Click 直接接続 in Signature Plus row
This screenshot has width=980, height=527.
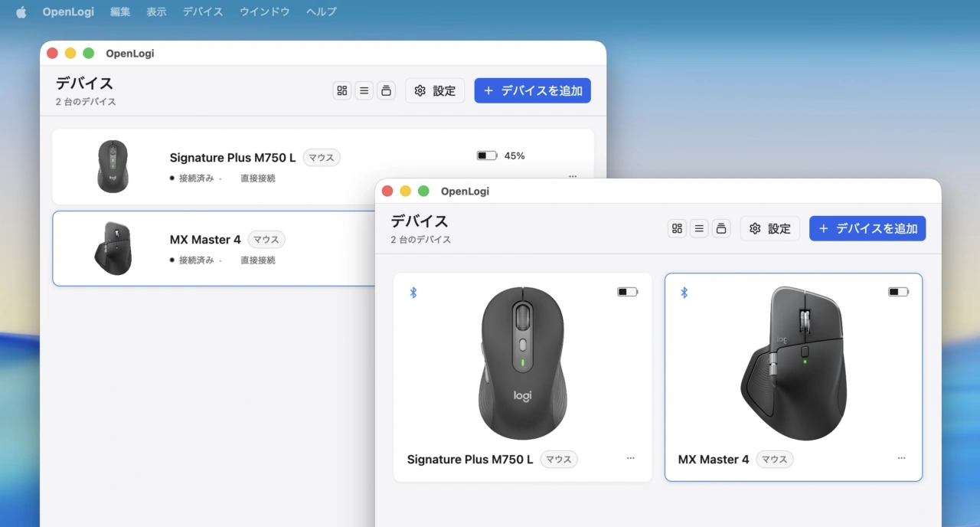[258, 178]
